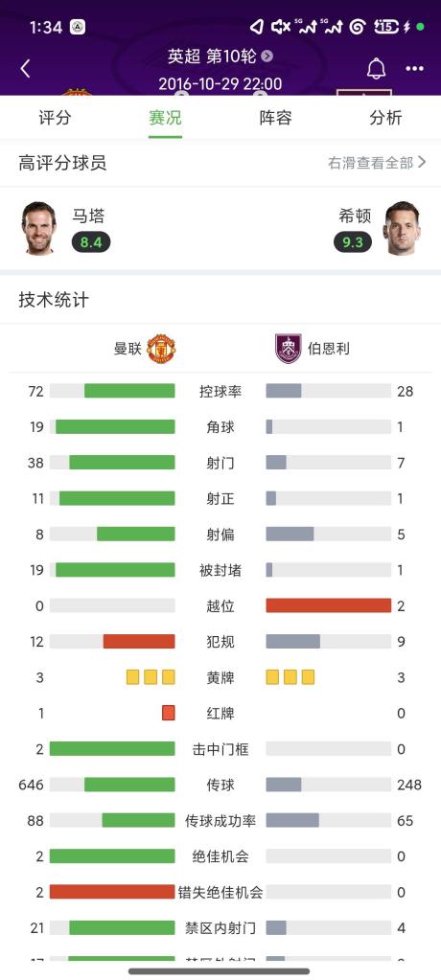Tap the 伯恩利 team name label

point(329,349)
